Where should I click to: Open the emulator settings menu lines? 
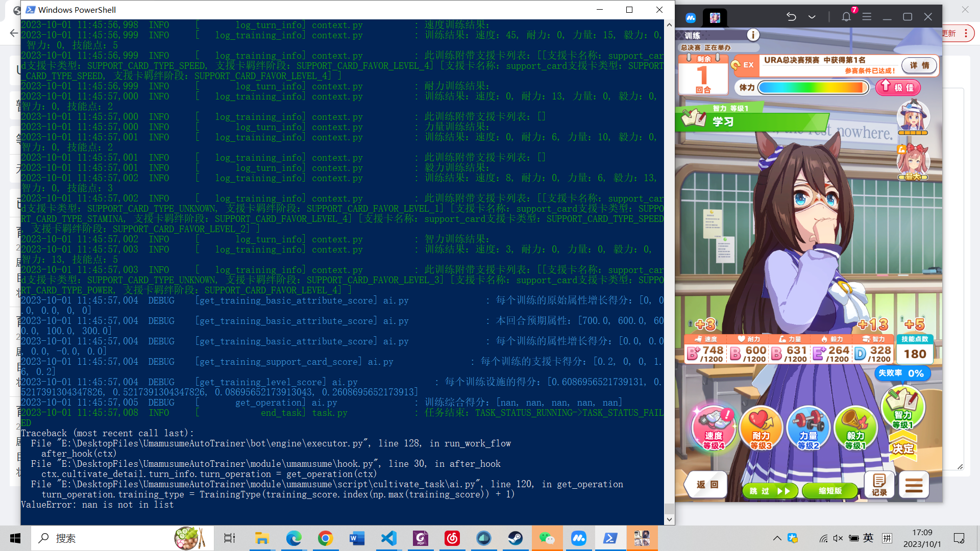tap(866, 17)
